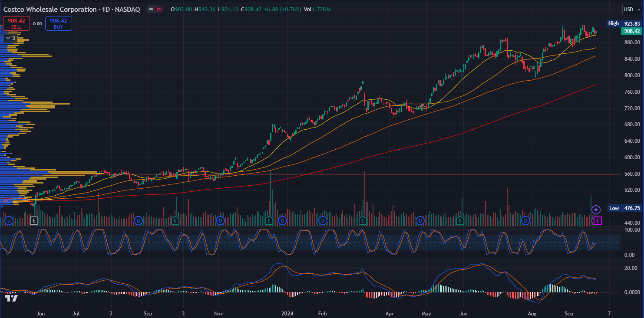Click the change value +6.88 (+0.76%)

click(x=282, y=9)
